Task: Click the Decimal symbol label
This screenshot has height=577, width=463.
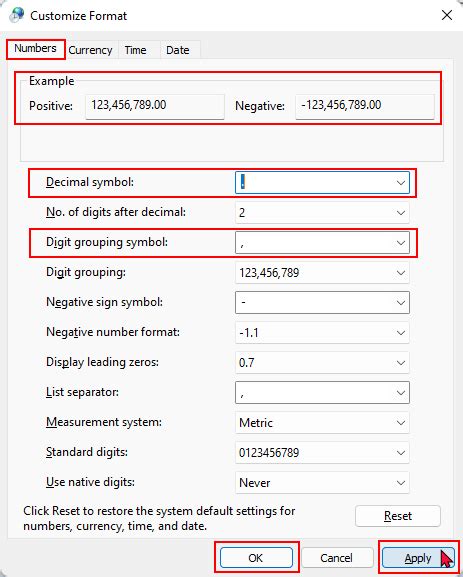Action: (90, 182)
